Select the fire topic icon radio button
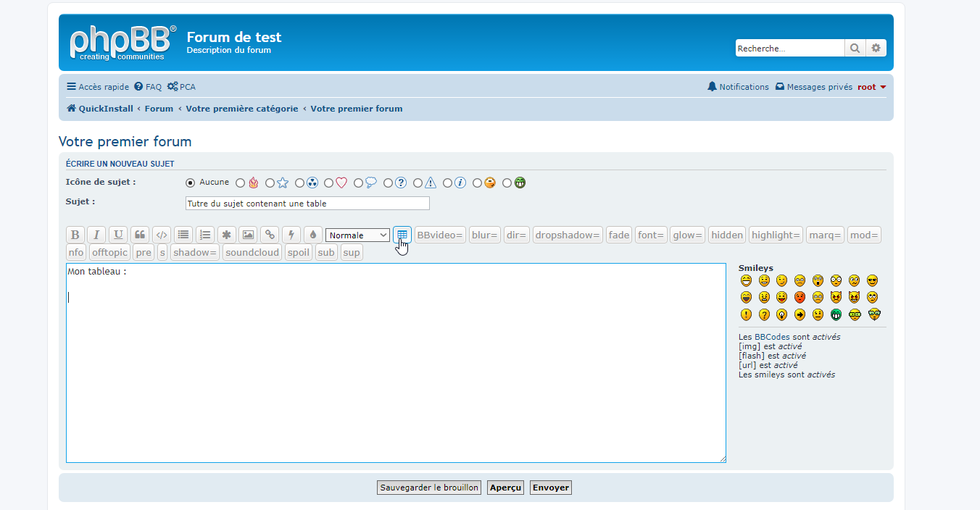 click(x=241, y=183)
